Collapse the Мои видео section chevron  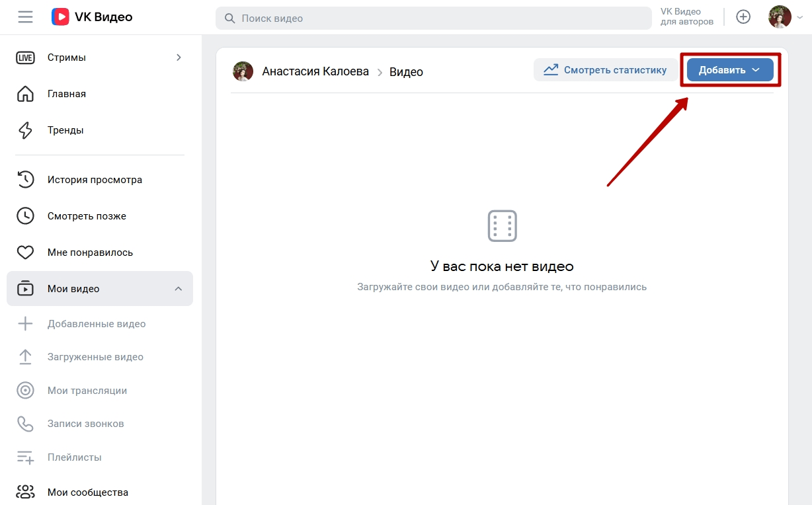tap(179, 289)
